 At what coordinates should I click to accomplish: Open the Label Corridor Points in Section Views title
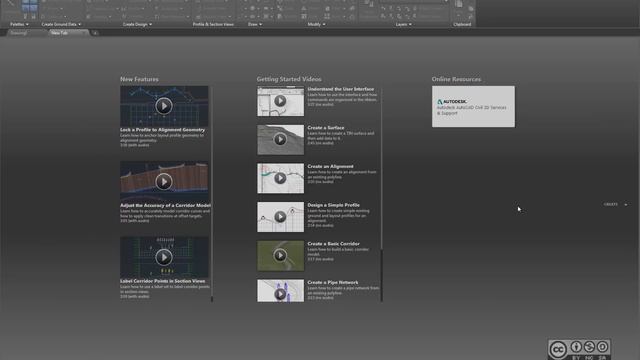(x=162, y=281)
